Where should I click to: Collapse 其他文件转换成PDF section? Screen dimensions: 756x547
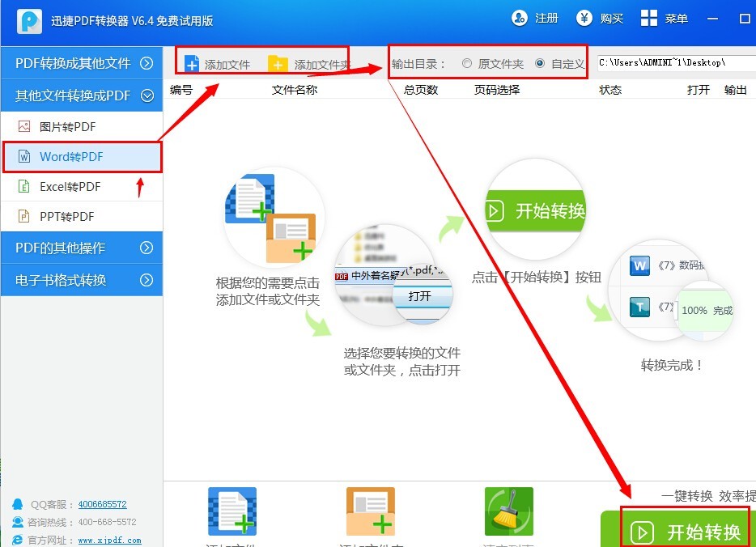(82, 95)
